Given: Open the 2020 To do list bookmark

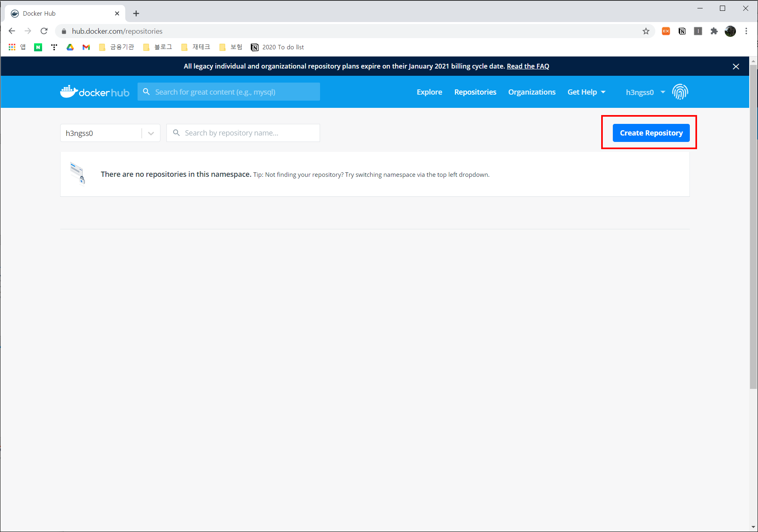Looking at the screenshot, I should coord(278,47).
